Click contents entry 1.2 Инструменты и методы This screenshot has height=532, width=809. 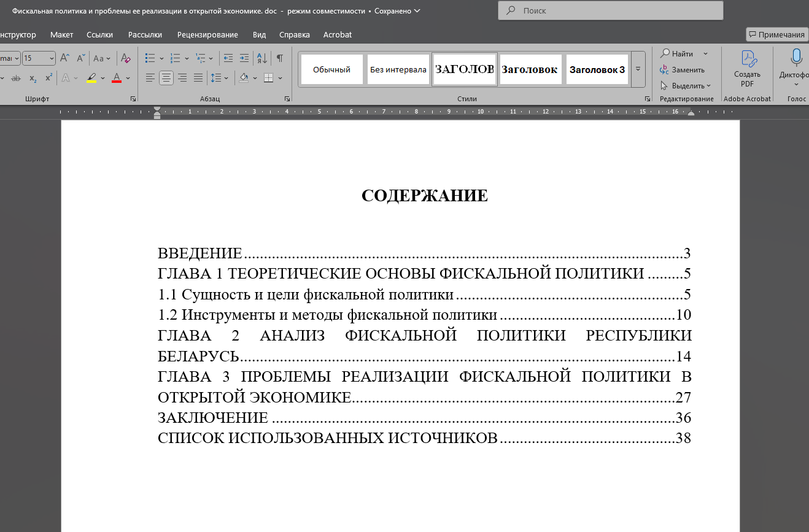424,315
